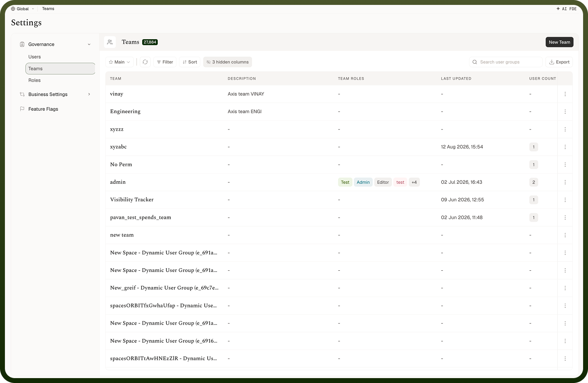Screen dimensions: 588x383
Task: Open the more options for xyzabc row
Action: pos(565,147)
